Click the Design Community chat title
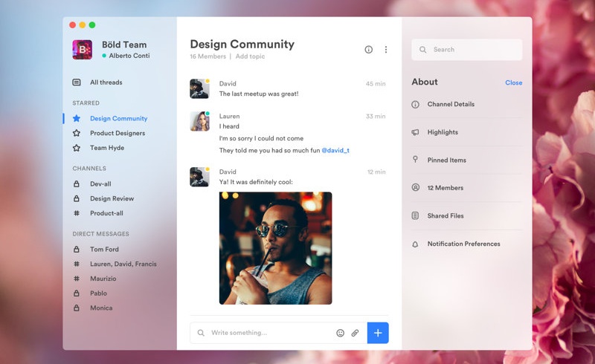The height and width of the screenshot is (364, 595). (242, 45)
